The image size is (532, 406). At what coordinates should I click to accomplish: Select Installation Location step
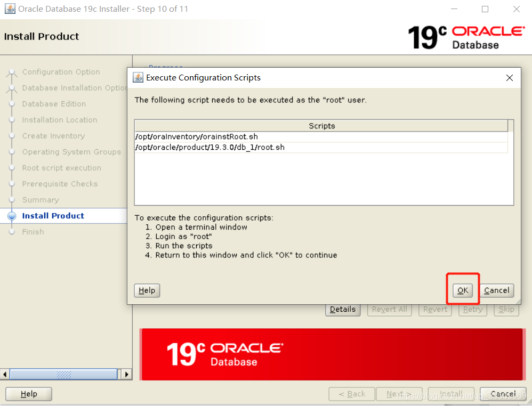coord(60,120)
